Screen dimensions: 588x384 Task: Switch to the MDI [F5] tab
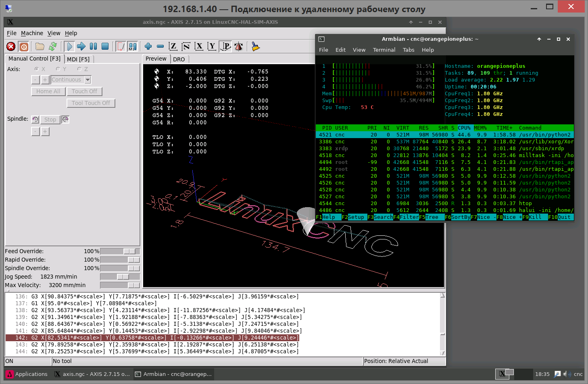tap(78, 59)
